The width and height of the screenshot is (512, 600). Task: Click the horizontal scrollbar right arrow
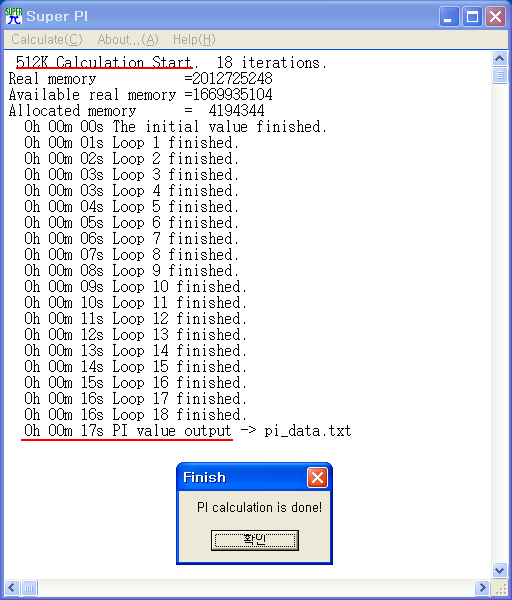point(482,587)
